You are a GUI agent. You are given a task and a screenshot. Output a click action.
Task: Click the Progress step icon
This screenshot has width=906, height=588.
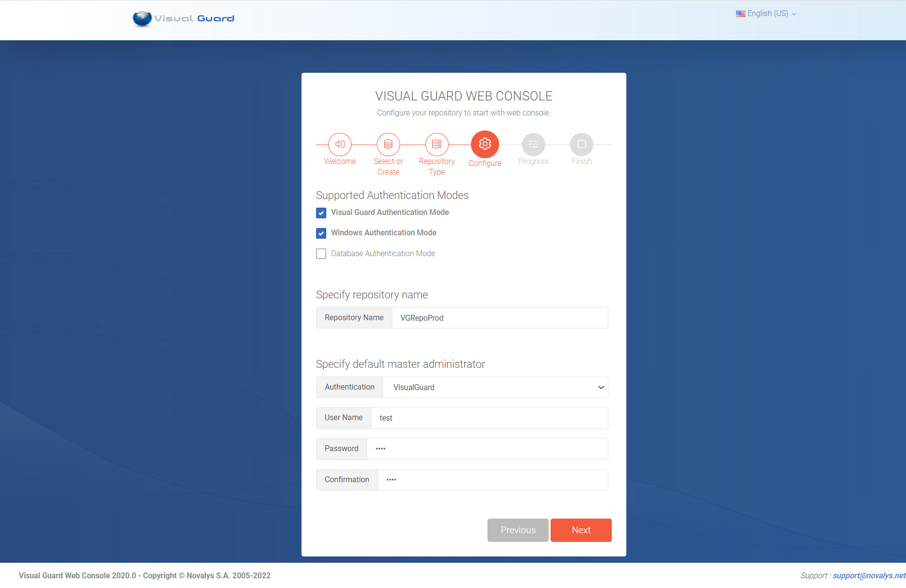tap(533, 144)
